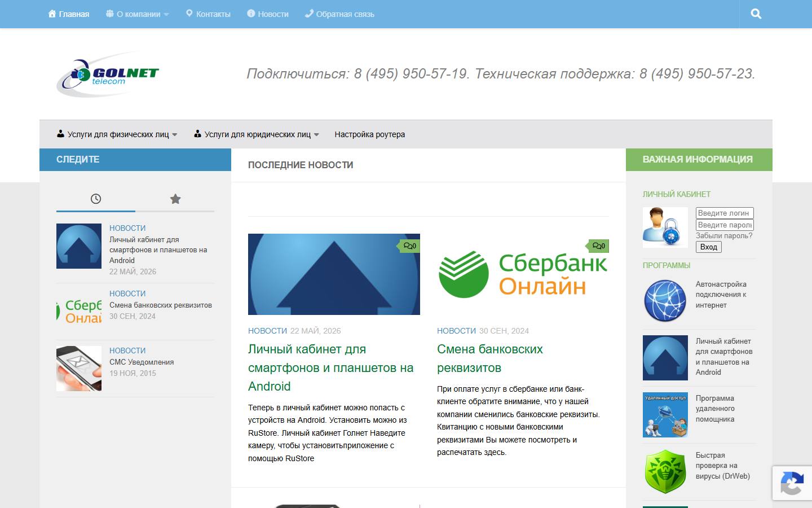Open the Автонастройка globe icon
812x508 pixels.
(x=665, y=301)
